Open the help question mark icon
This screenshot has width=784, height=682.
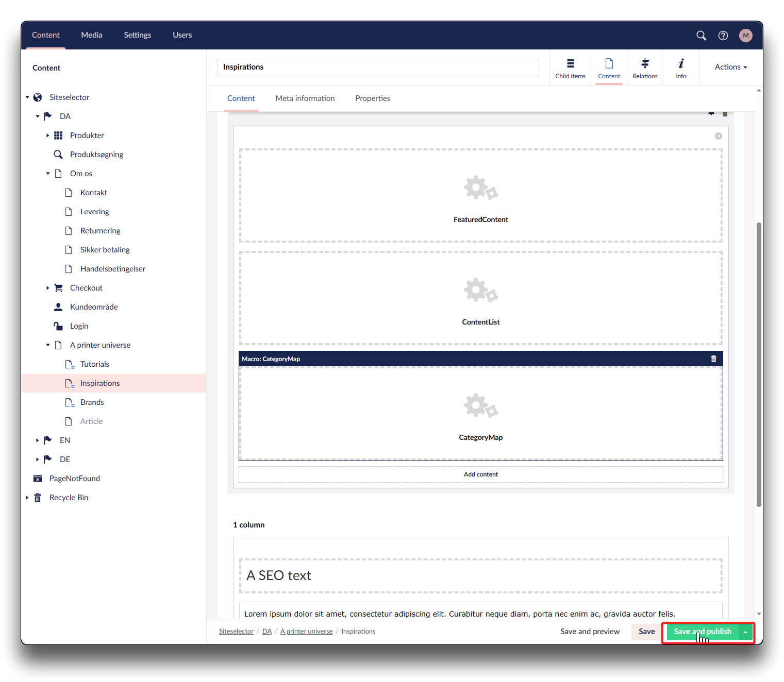tap(723, 36)
